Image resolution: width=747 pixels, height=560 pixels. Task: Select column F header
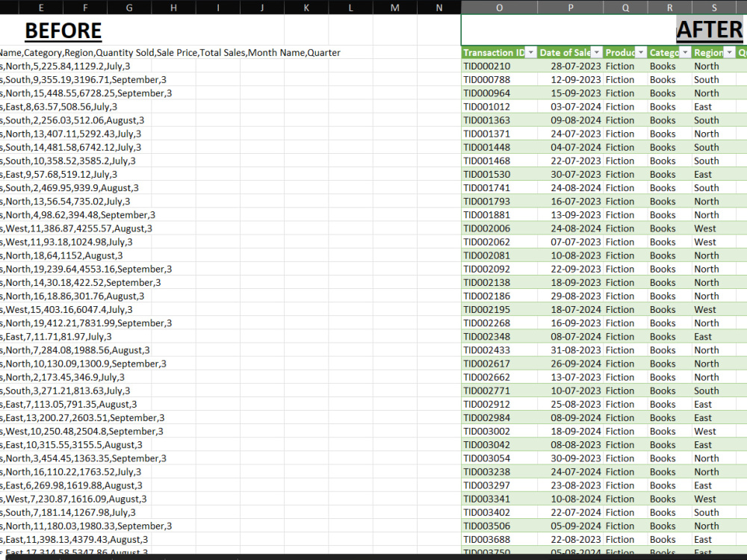click(85, 7)
